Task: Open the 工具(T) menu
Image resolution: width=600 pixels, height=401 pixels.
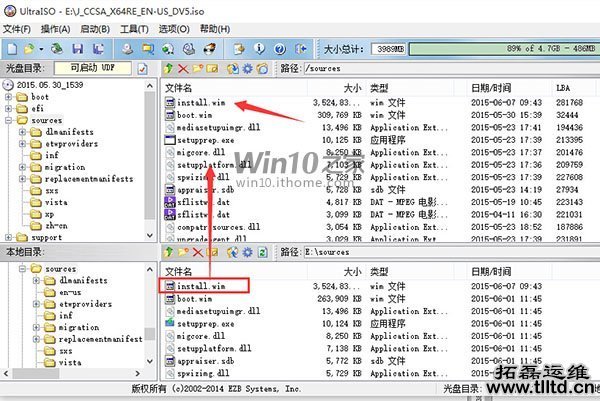Action: [134, 29]
